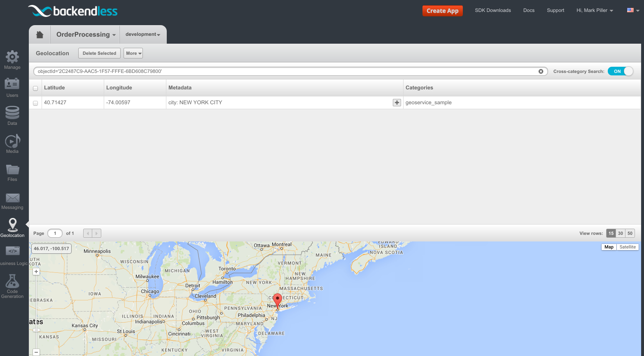Screen dimensions: 644x356
Task: Open the Docs page
Action: [529, 10]
